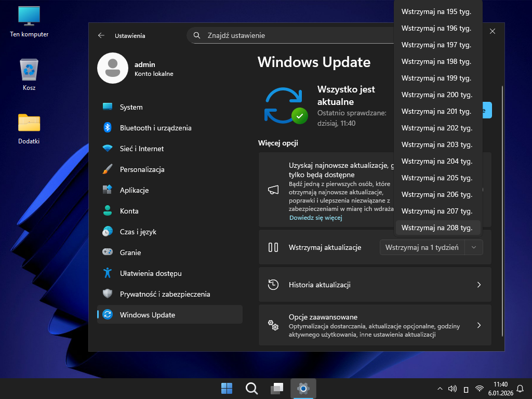
Task: Open the Windows Start menu
Action: 227,388
